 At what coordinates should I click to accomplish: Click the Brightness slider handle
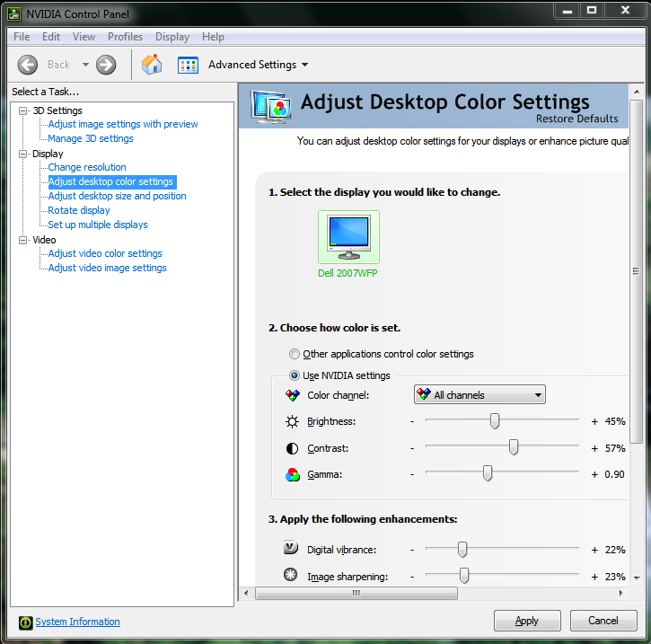pyautogui.click(x=495, y=421)
